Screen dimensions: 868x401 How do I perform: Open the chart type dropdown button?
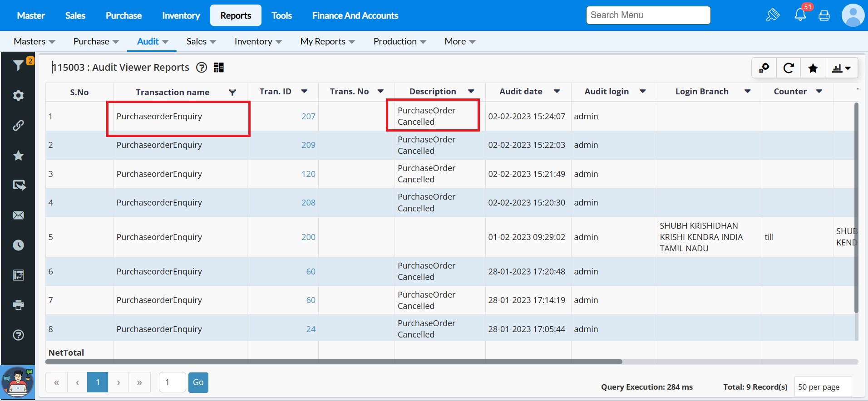[841, 68]
